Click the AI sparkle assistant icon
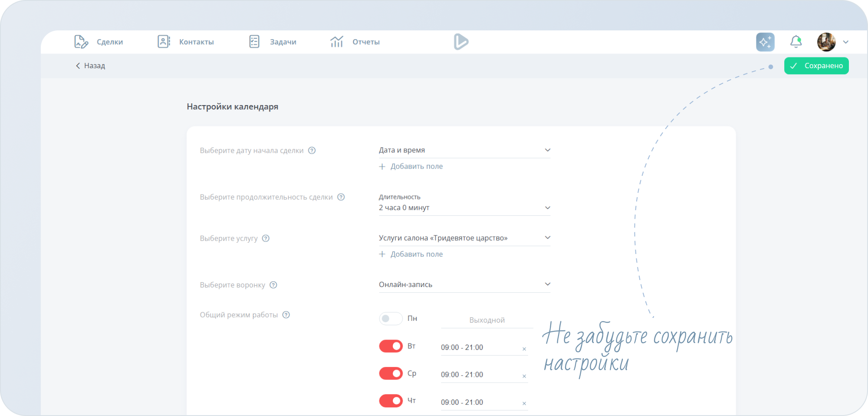This screenshot has height=416, width=868. tap(765, 42)
